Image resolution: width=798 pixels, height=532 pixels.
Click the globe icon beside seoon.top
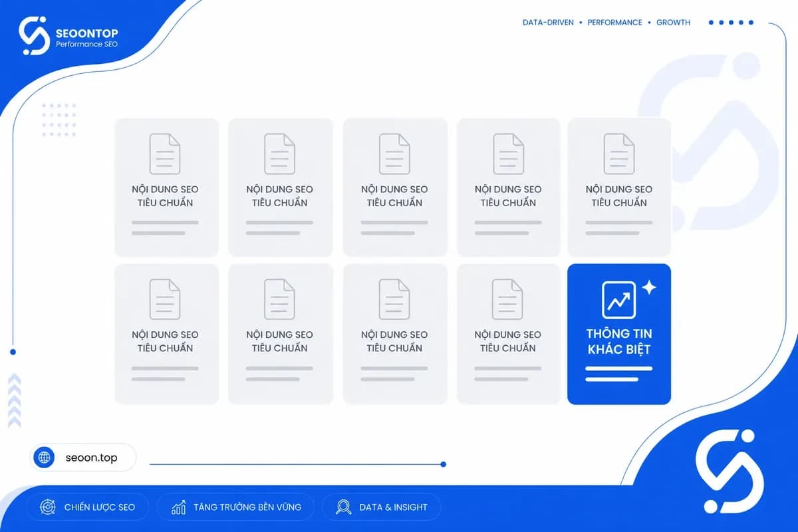coord(45,458)
